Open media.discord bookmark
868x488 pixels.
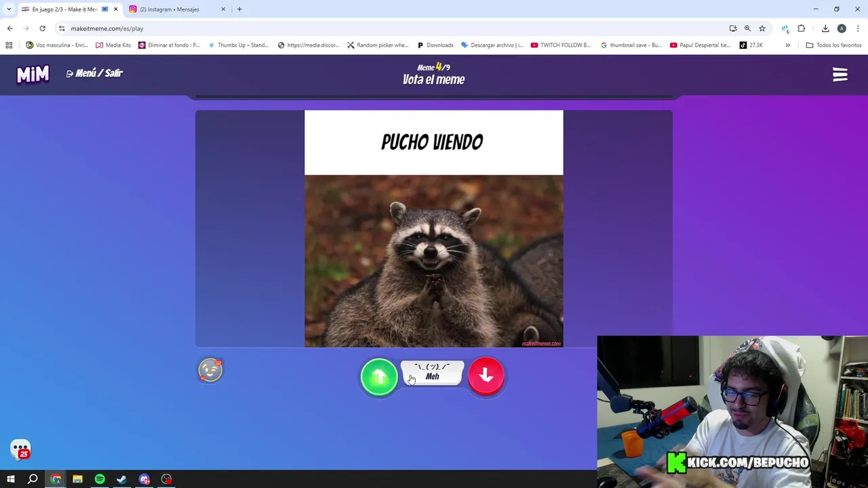(x=309, y=45)
